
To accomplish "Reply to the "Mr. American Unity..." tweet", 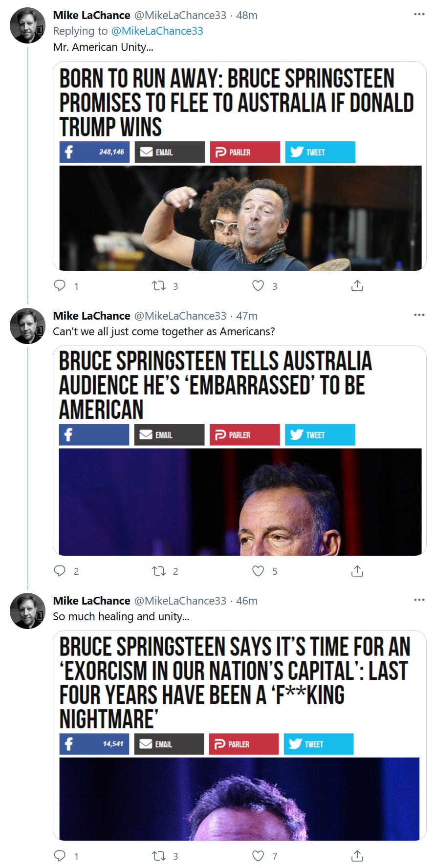I will 60,285.
